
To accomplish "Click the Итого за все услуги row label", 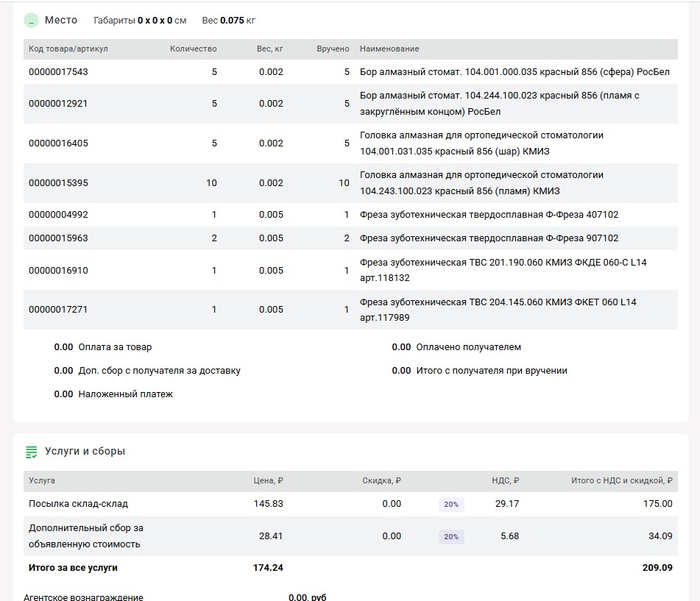I will pos(73,568).
